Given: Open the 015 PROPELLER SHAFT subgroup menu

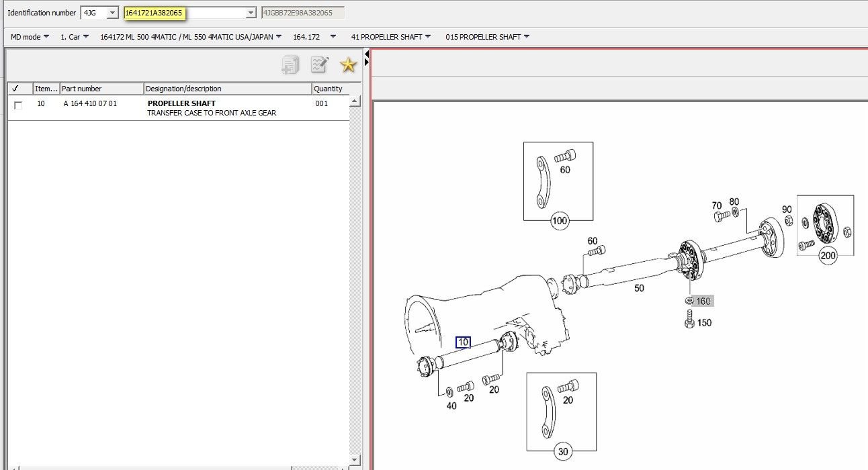Looking at the screenshot, I should click(x=487, y=37).
